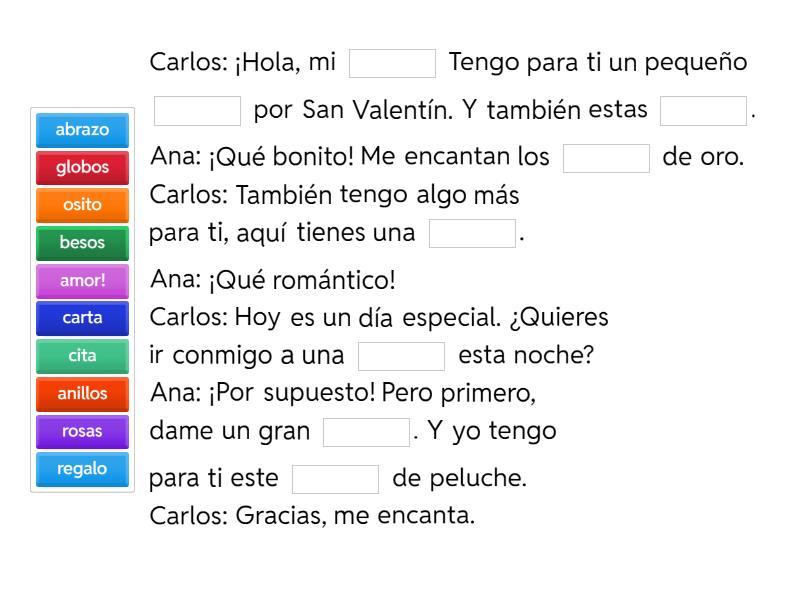Pick the red 'globos' word tile
This screenshot has width=800, height=600.
[x=82, y=168]
